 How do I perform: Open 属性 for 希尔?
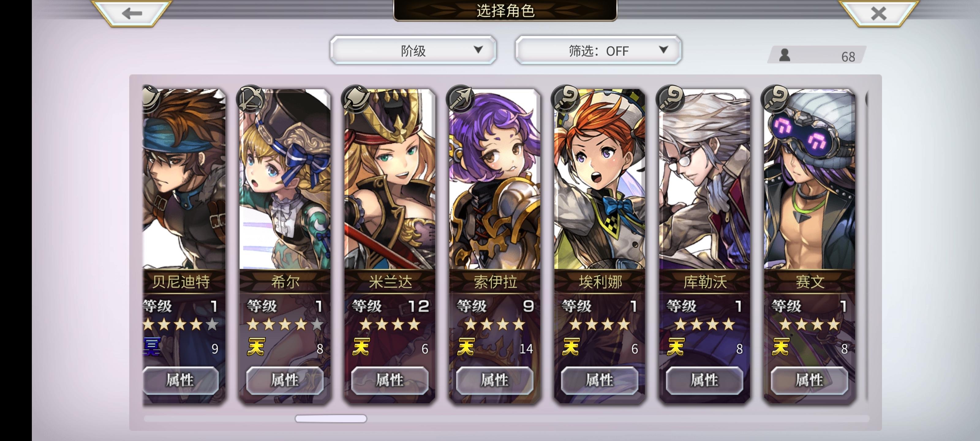[x=285, y=380]
